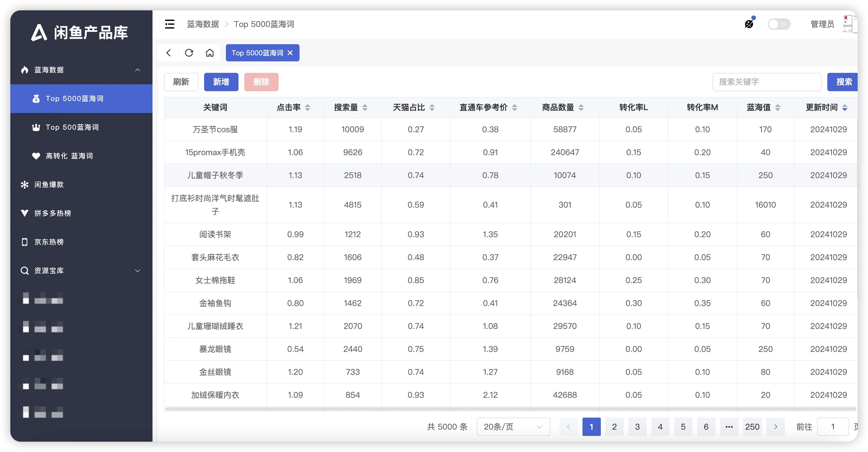Select the 高转化 蓝海词 menu item
Viewport: 868px width, 452px height.
69,156
